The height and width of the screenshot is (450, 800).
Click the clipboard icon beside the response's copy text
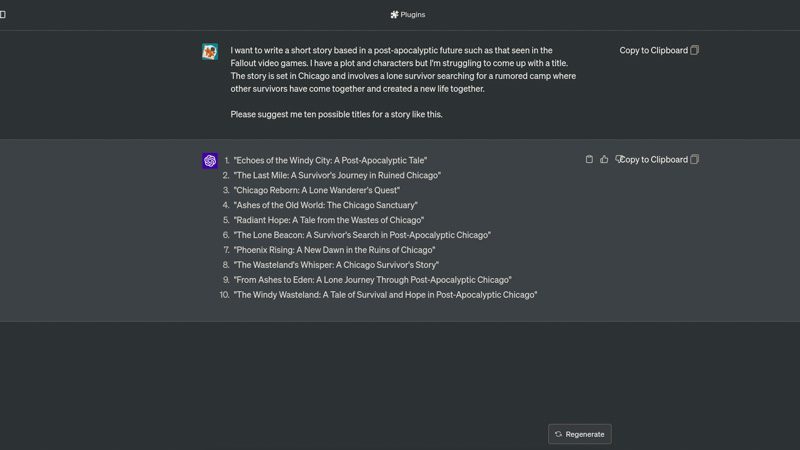tap(694, 160)
